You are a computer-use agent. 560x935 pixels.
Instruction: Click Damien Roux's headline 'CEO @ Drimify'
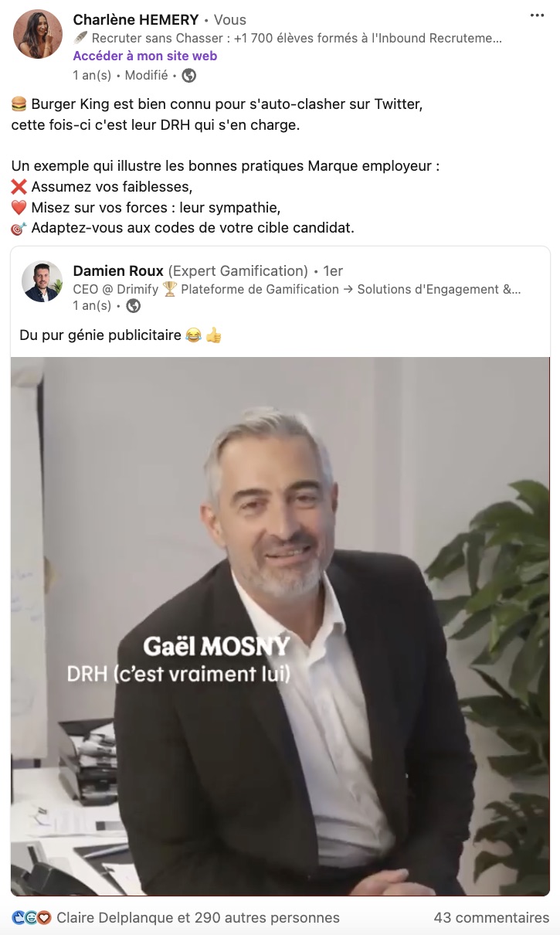(297, 289)
